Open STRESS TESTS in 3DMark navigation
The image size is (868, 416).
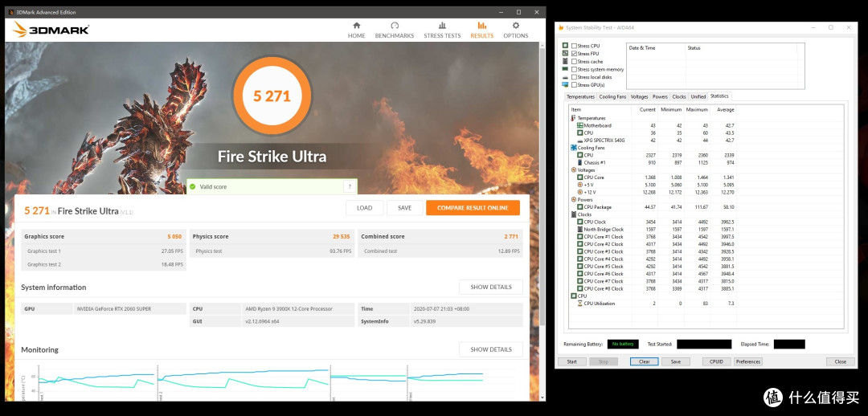pyautogui.click(x=442, y=31)
